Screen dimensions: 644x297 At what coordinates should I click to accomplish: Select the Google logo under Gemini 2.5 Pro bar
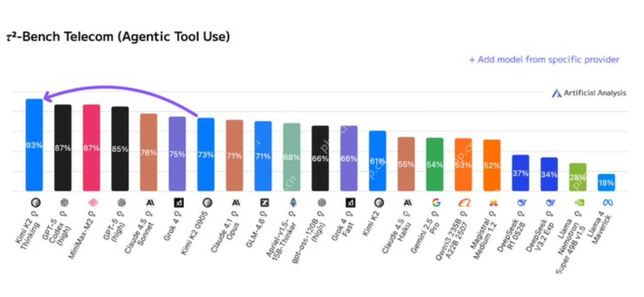click(x=436, y=202)
